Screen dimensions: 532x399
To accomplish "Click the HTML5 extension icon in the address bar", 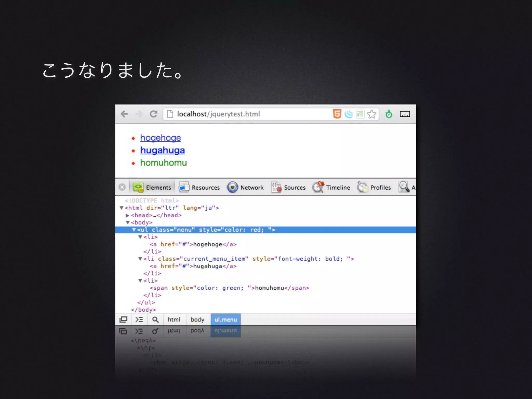I will (337, 114).
